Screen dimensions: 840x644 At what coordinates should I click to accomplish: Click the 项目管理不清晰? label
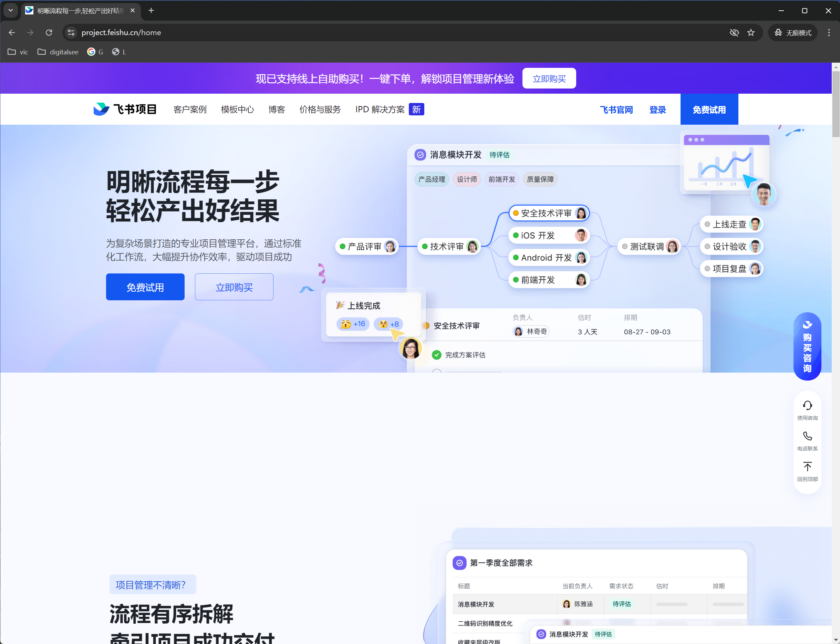153,584
